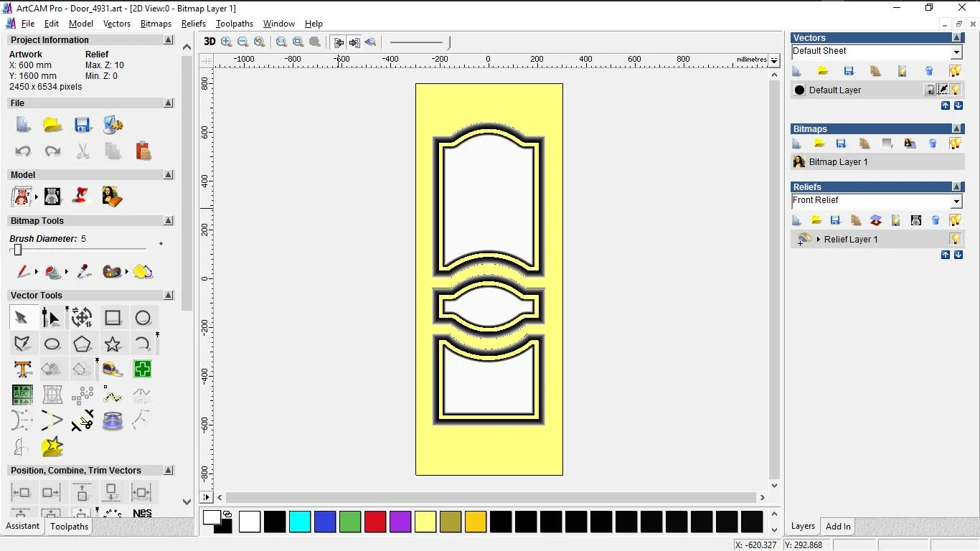
Task: Toggle visibility bulb of Relief Layer 1
Action: coord(955,239)
